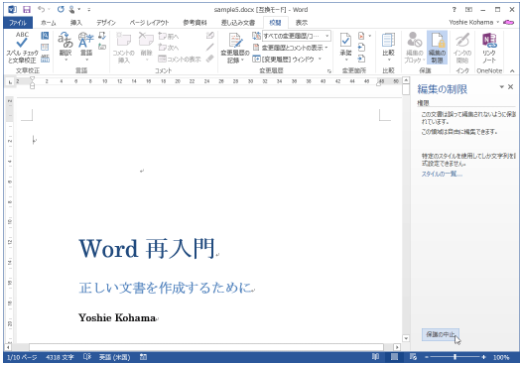520x365 pixels.
Task: Click the Start Inking (インクの開始) icon
Action: 462,47
